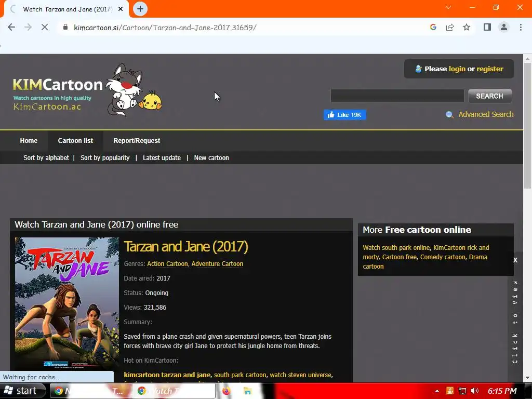
Task: Open the volume speaker tray icon
Action: [x=475, y=391]
